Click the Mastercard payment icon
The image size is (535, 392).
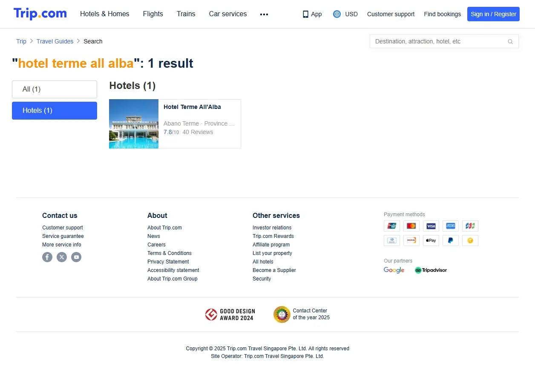click(x=411, y=226)
